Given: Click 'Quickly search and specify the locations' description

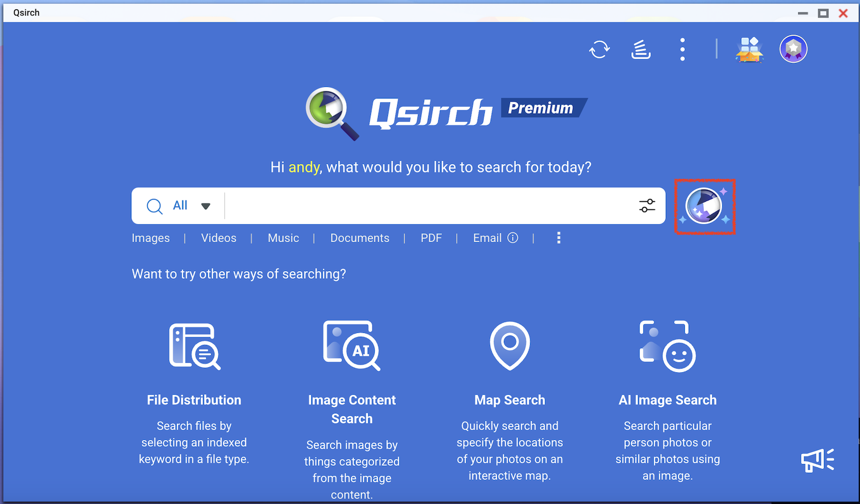Looking at the screenshot, I should (510, 451).
